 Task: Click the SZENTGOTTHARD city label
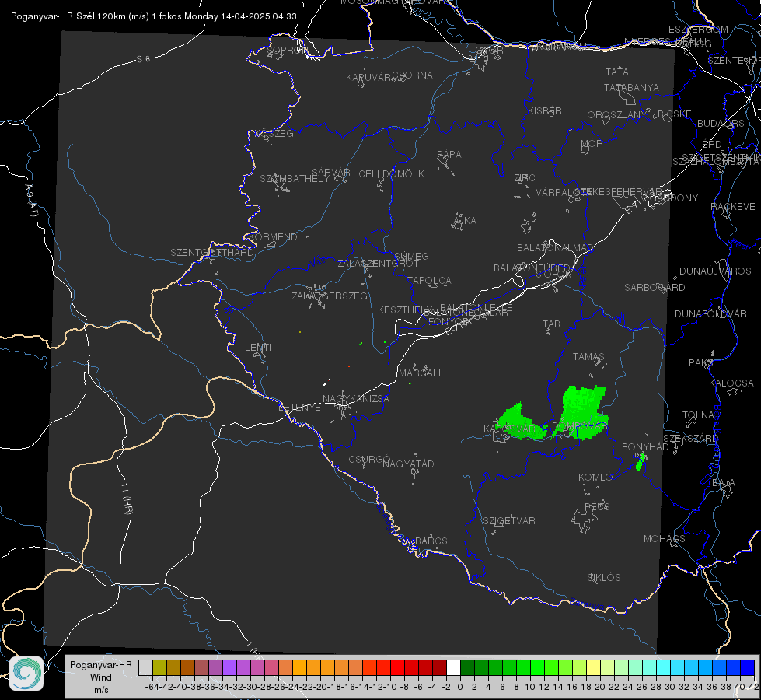click(x=212, y=253)
